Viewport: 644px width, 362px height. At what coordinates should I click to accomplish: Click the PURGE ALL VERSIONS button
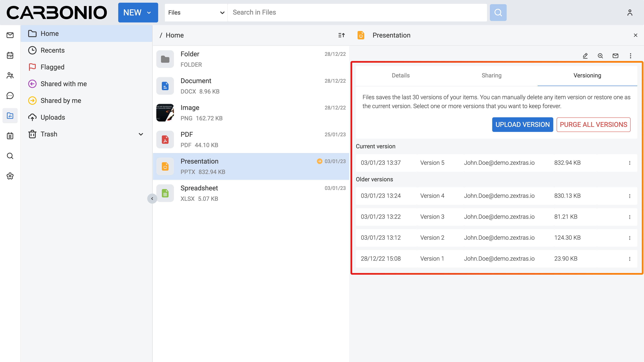pyautogui.click(x=593, y=124)
